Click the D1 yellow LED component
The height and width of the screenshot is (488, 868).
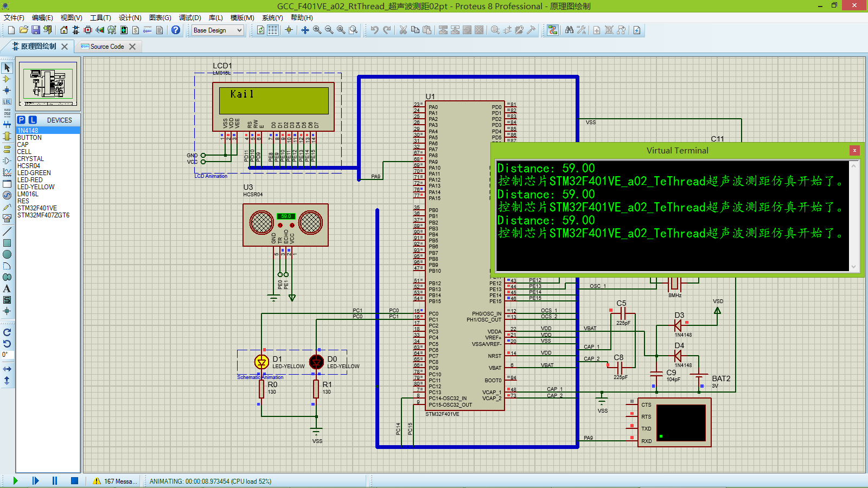(261, 362)
